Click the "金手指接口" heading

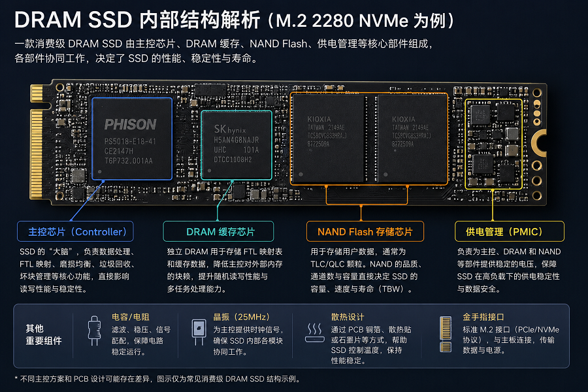coord(483,317)
